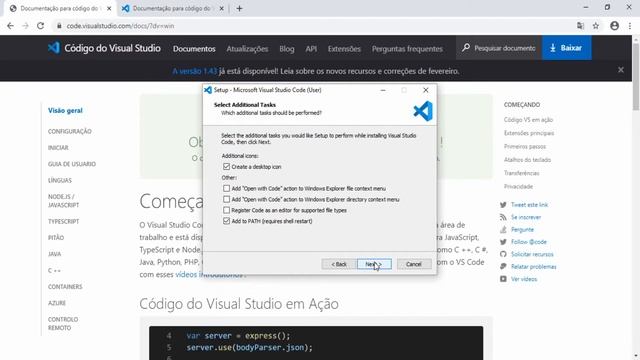
Task: Click Código VS em ação link
Action: click(528, 120)
